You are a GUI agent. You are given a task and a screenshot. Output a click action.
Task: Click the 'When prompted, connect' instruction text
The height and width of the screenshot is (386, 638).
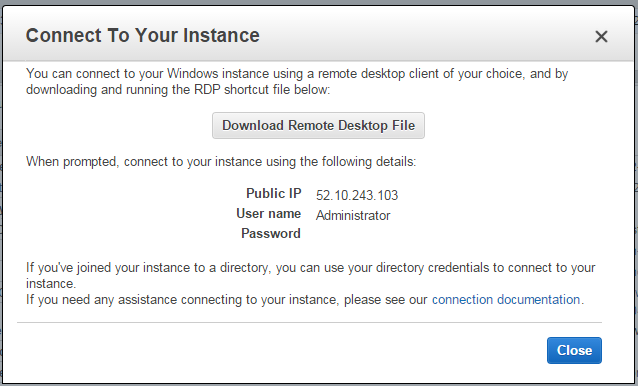point(221,162)
